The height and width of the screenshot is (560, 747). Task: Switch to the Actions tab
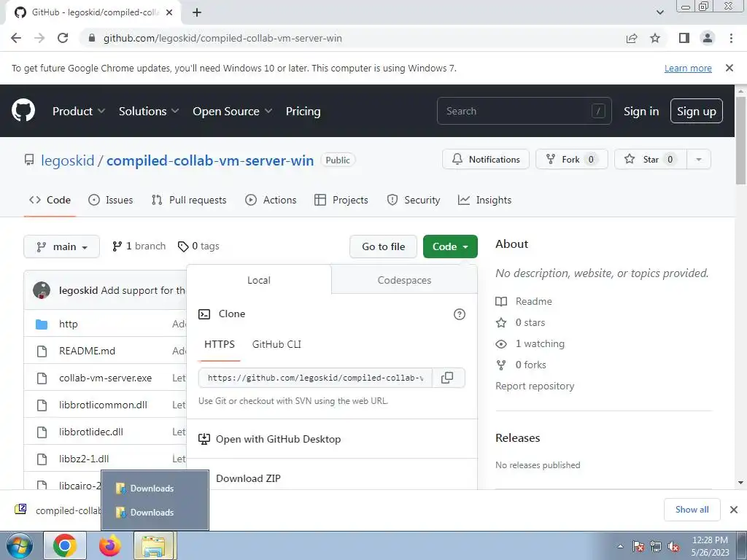(271, 200)
